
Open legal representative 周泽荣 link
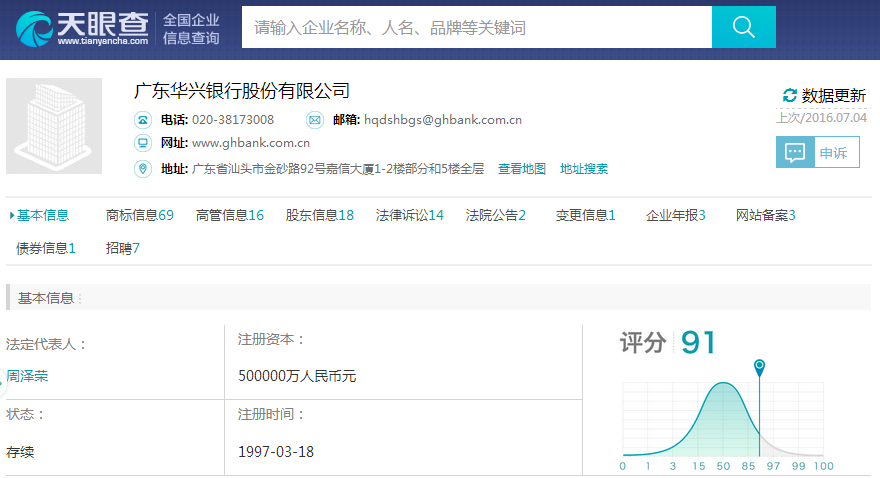(28, 377)
